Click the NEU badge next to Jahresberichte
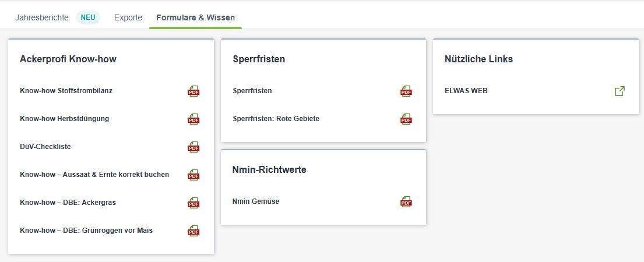This screenshot has height=262, width=644. (x=88, y=17)
